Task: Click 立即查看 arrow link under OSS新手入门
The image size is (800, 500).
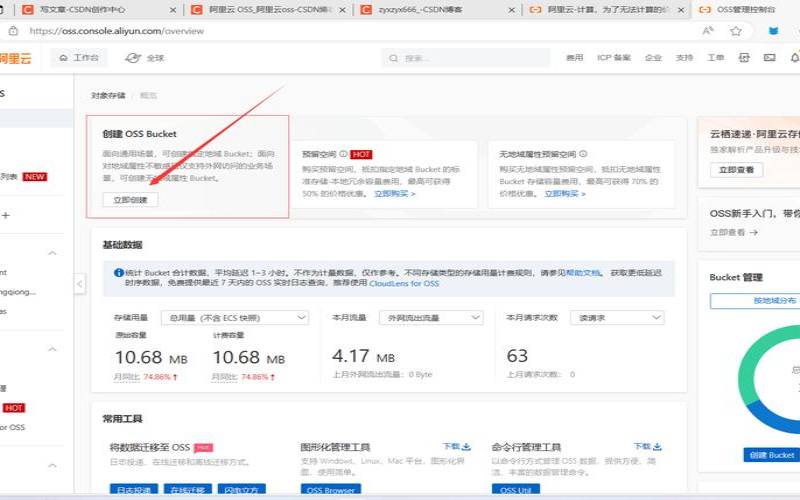Action: (734, 232)
